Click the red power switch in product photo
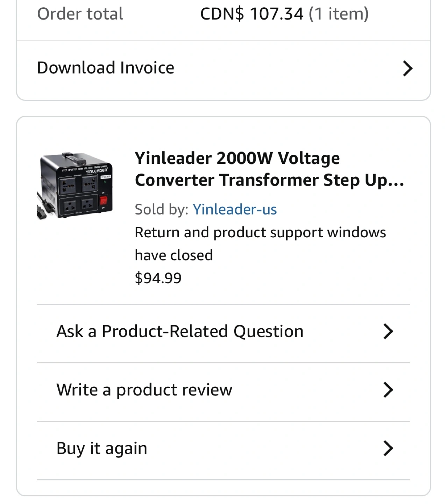 [104, 201]
